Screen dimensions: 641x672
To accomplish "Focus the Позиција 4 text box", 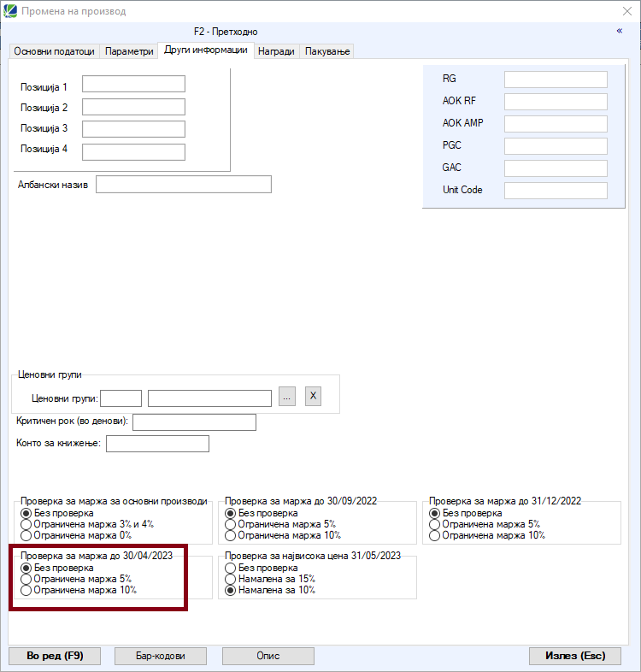I will coord(133,152).
